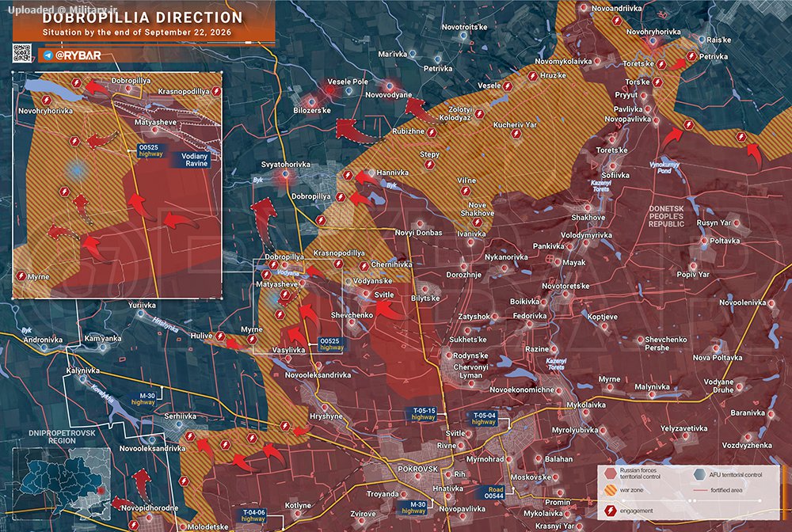This screenshot has height=532, width=792.
Task: Click the engagement icon beside Myrne in the enlarged inset
Action: [21, 276]
